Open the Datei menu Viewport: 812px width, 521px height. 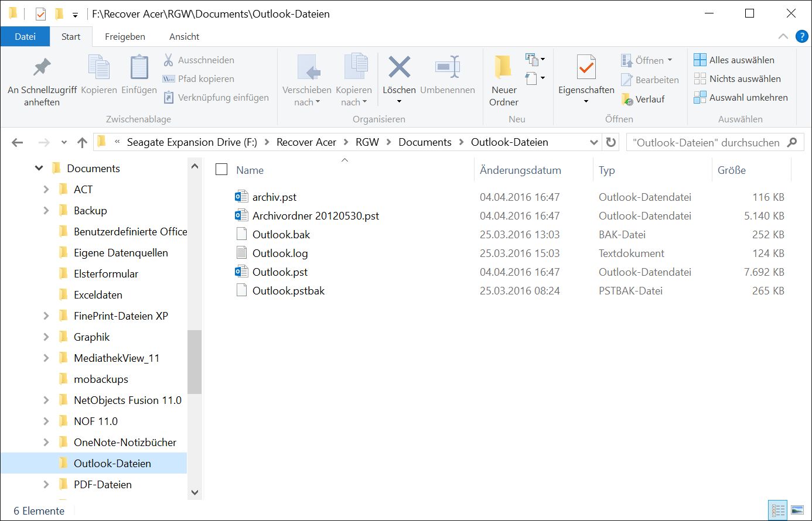(25, 36)
